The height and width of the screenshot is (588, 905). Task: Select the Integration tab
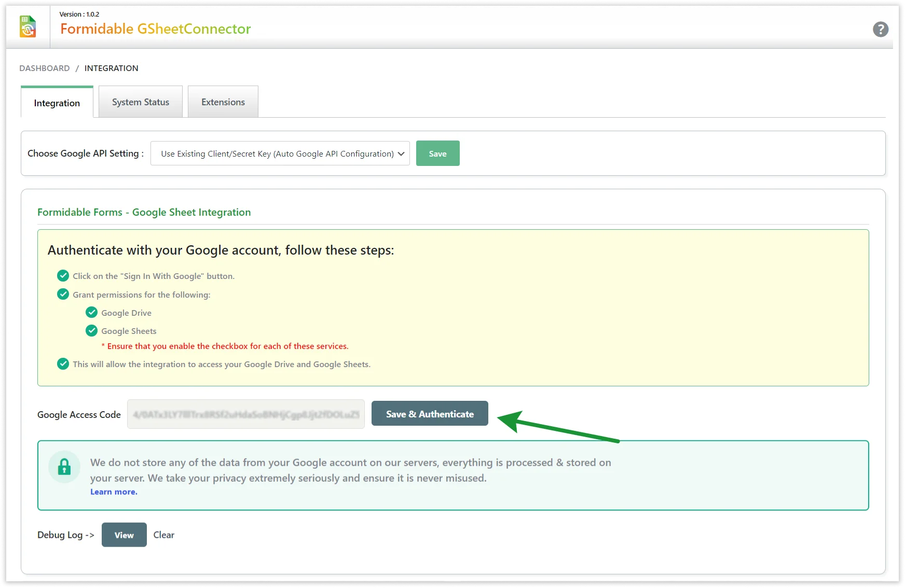pos(57,103)
